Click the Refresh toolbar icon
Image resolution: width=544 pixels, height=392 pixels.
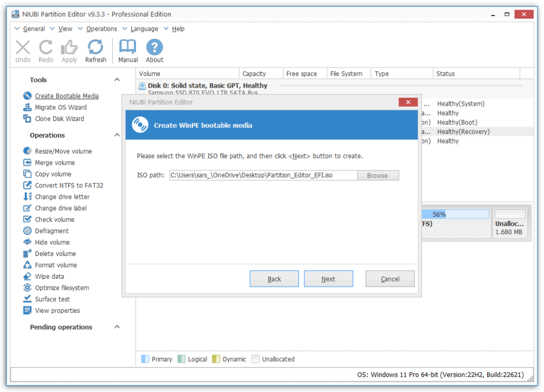(x=96, y=47)
